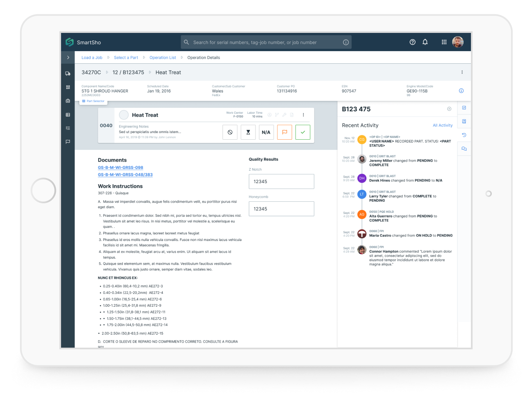Open the checklist icon in right rail

464,108
